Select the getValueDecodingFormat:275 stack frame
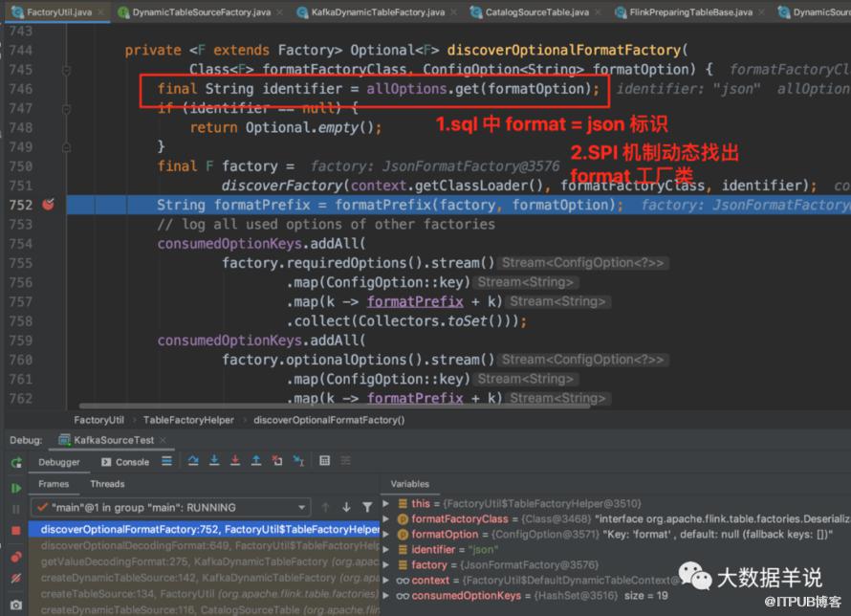Image resolution: width=851 pixels, height=616 pixels. pos(204,561)
